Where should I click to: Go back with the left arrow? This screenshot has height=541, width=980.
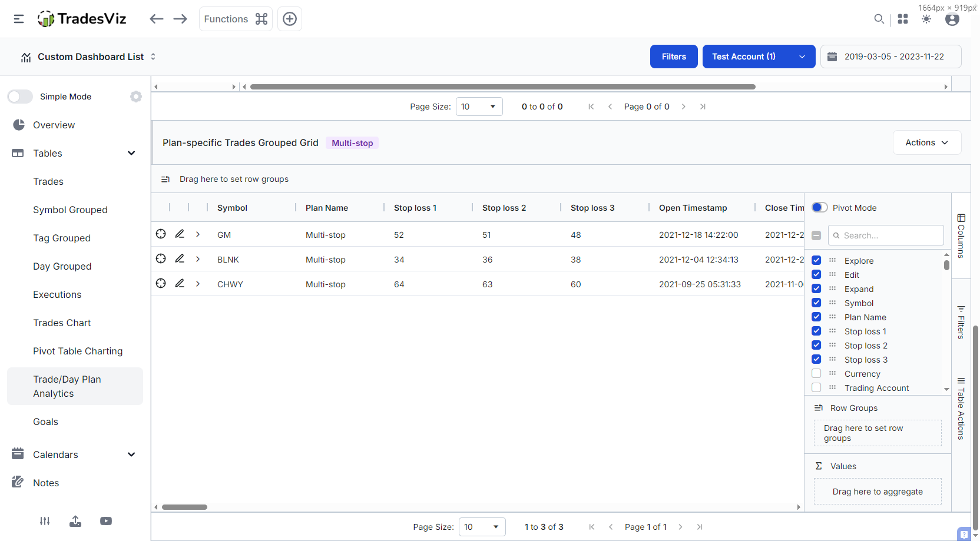(x=156, y=19)
